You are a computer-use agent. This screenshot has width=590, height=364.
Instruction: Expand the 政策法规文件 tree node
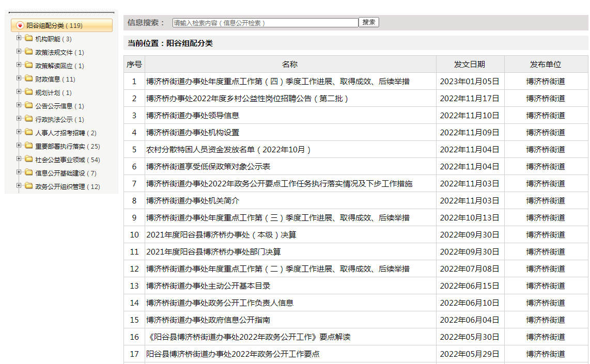tap(19, 52)
